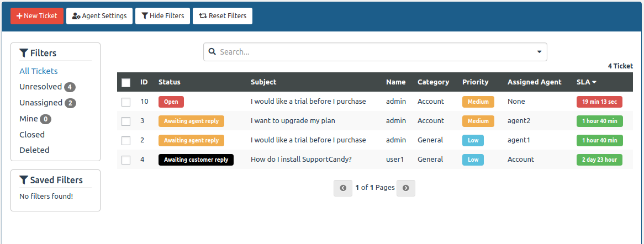Click the New Ticket plus button

click(37, 16)
